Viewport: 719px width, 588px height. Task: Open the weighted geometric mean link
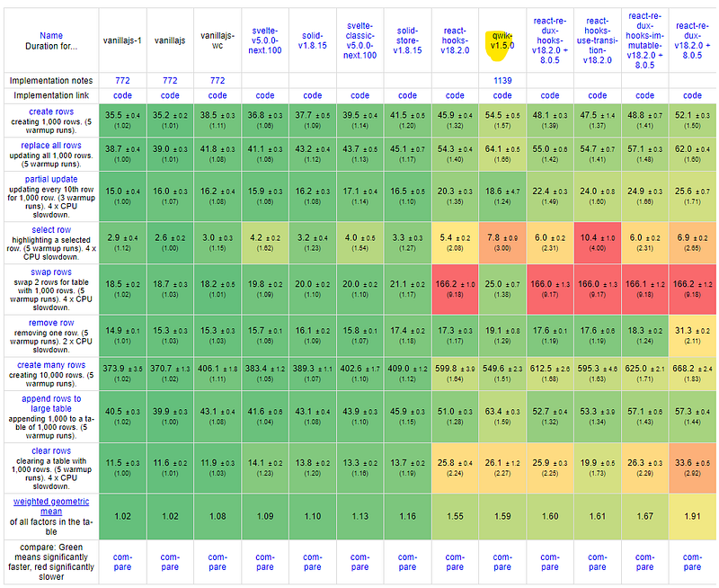(x=51, y=506)
